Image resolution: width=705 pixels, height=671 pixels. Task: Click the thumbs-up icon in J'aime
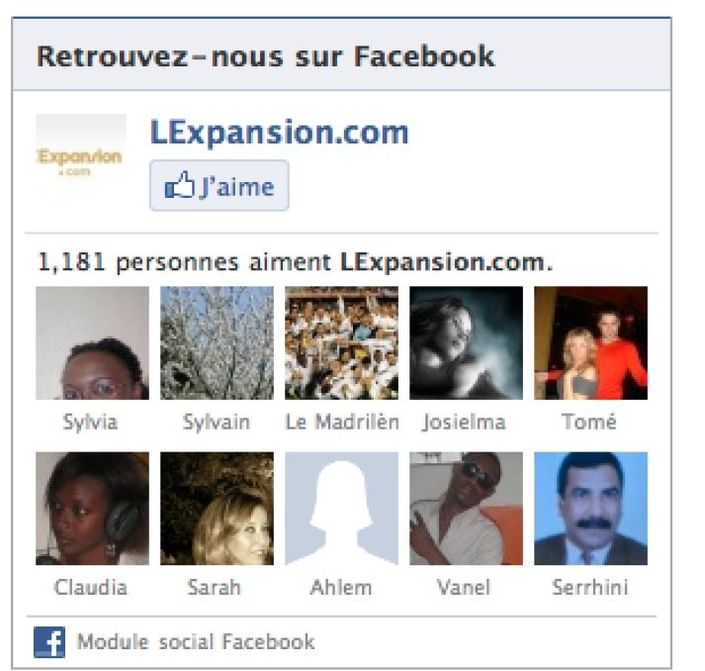(x=179, y=185)
